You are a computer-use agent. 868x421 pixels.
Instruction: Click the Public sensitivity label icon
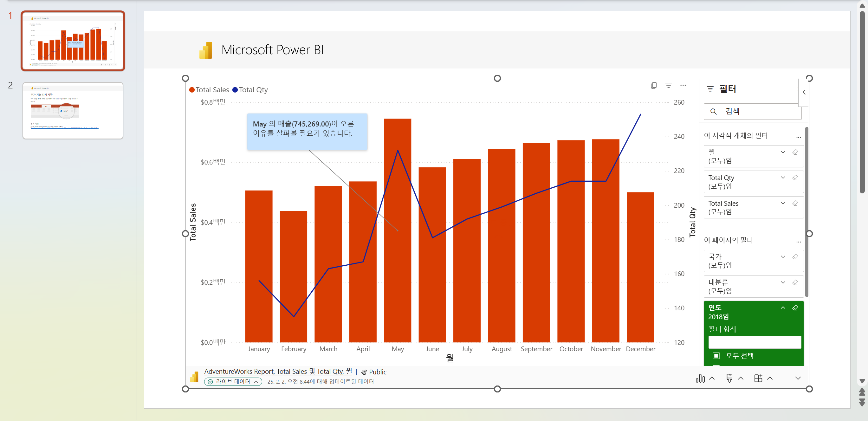(364, 372)
